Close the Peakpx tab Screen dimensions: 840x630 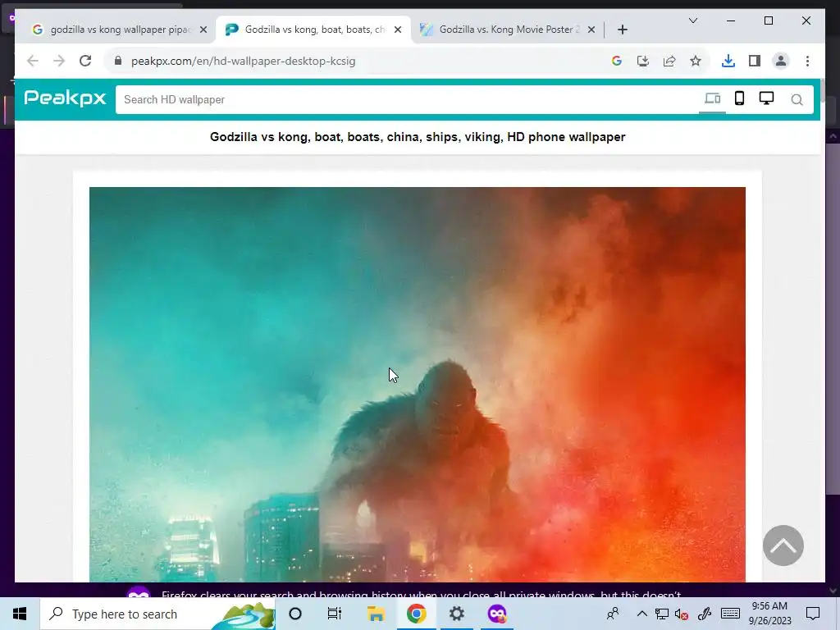(398, 30)
